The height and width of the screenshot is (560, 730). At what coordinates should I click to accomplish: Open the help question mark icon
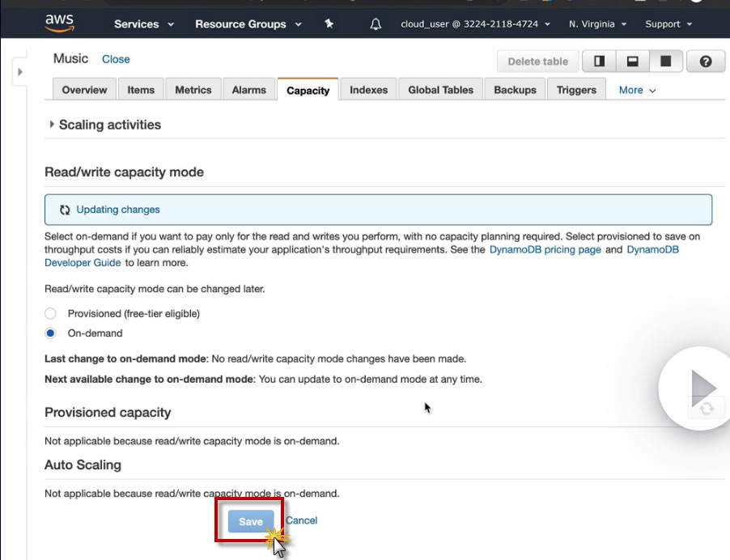[706, 62]
